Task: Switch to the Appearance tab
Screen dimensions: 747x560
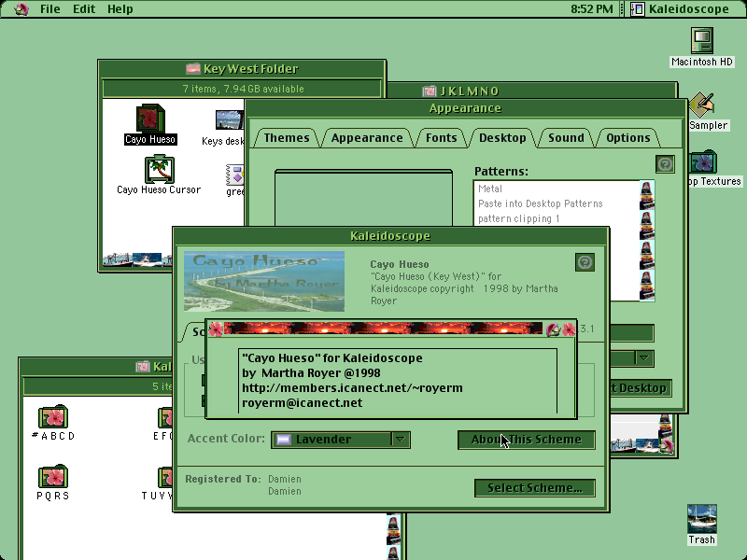Action: [367, 137]
